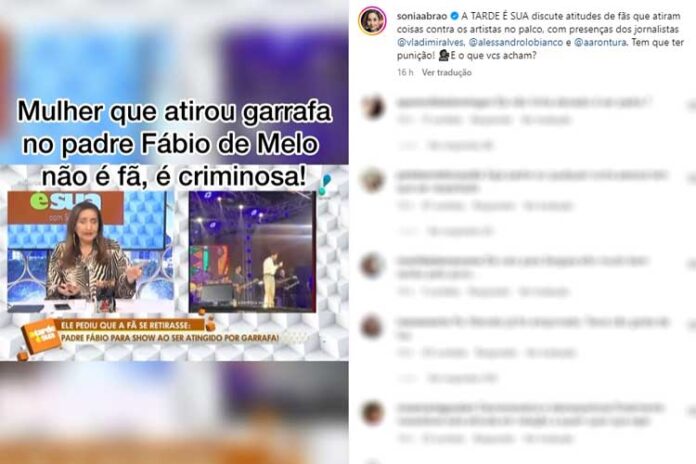Like the third comment with its heart
This screenshot has height=464, width=696.
692,264
